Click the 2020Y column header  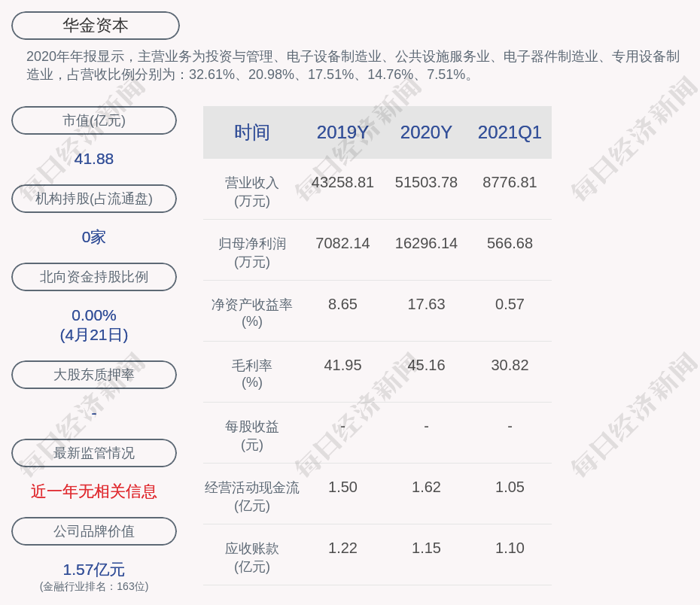[426, 132]
